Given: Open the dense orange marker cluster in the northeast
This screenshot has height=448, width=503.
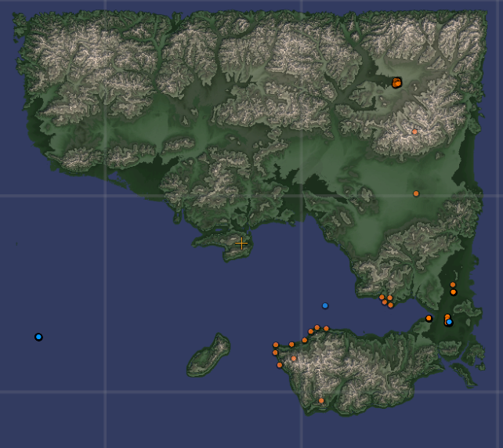Looking at the screenshot, I should 396,83.
